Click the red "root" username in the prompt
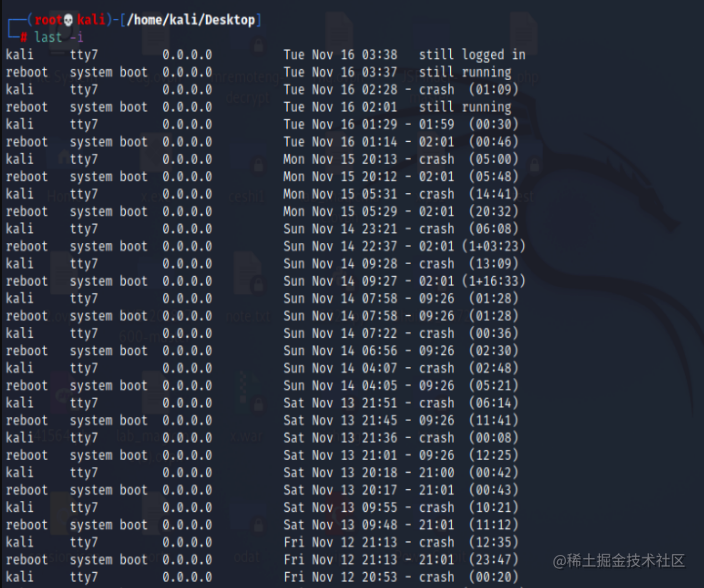 (x=48, y=20)
